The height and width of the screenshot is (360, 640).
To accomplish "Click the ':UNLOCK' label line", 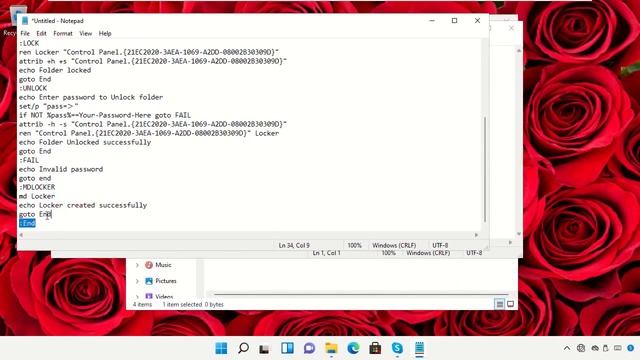I will (x=33, y=88).
